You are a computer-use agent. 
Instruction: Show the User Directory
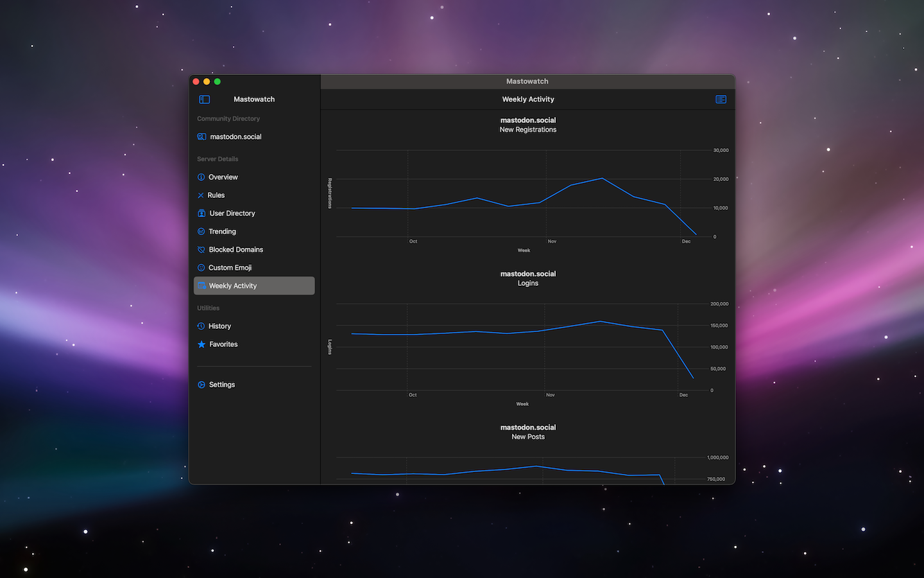coord(254,213)
